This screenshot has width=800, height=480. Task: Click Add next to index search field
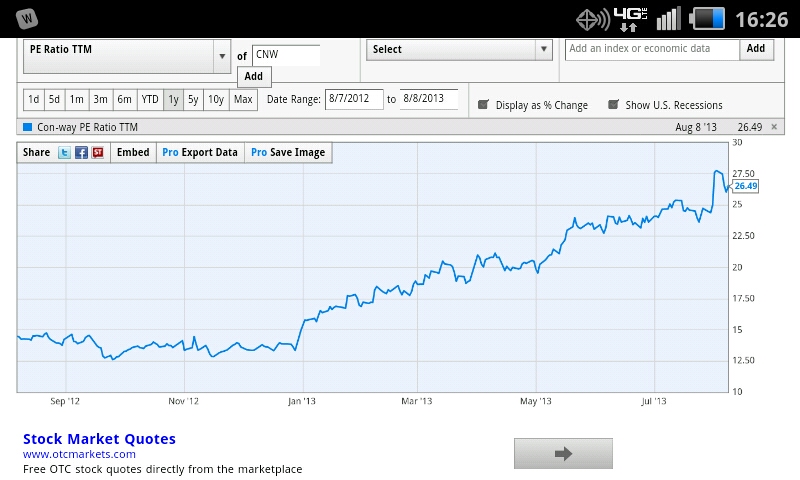click(756, 48)
